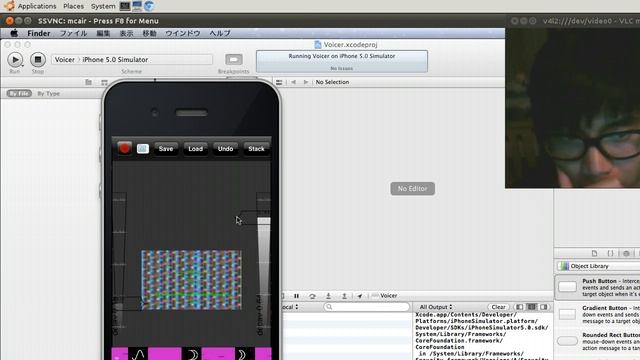Tap the light blue square icon beside record
Screen dimensions: 640x360
[x=142, y=149]
